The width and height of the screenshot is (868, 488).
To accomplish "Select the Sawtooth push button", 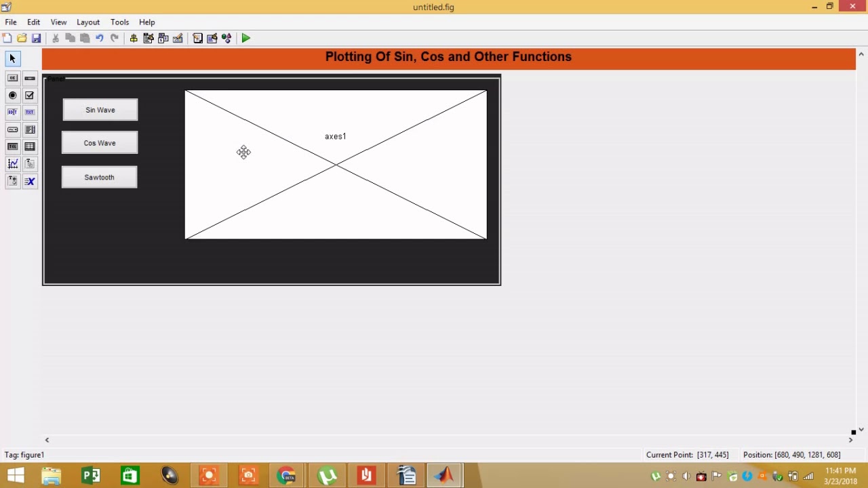I will pos(99,178).
